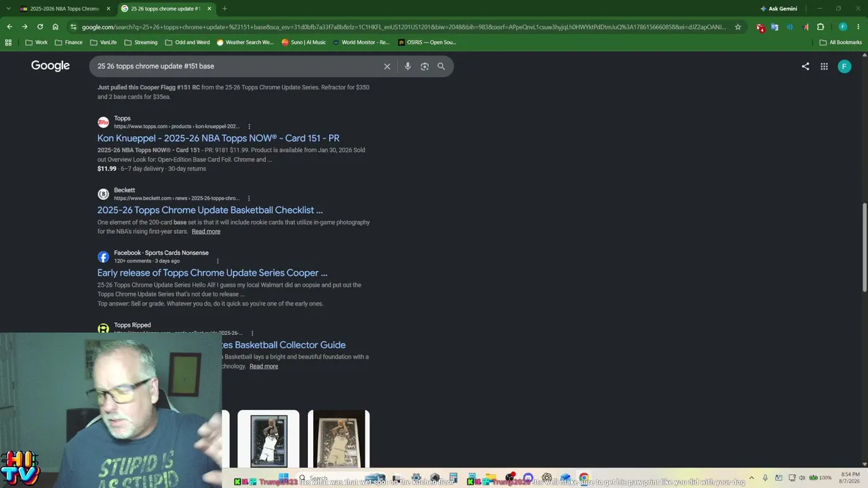Open the rightmost basketball card image thumbnail
868x488 pixels.
pos(338,439)
